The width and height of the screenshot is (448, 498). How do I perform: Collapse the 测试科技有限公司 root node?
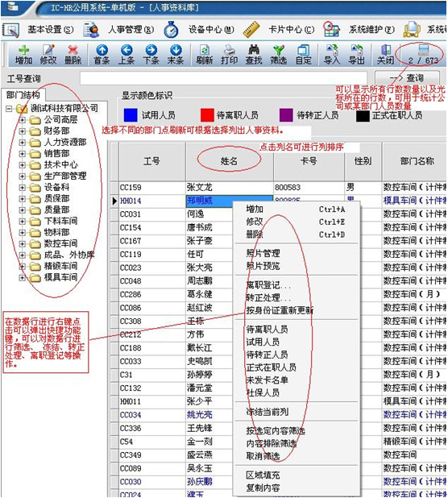click(9, 109)
